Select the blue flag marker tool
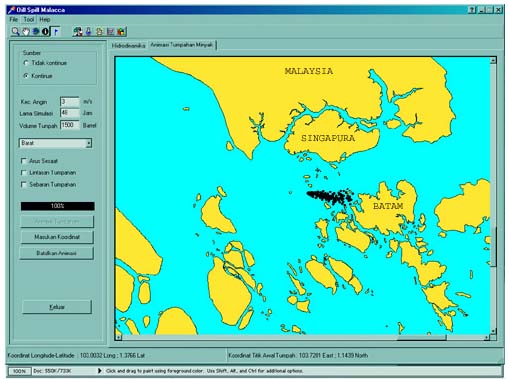Viewport: 508px width, 379px height. coord(55,32)
